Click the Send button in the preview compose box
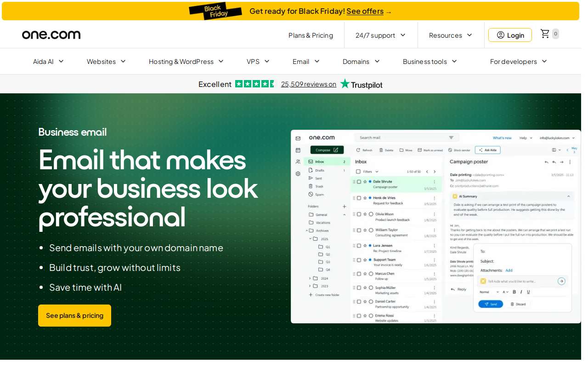588x368 pixels. click(491, 304)
